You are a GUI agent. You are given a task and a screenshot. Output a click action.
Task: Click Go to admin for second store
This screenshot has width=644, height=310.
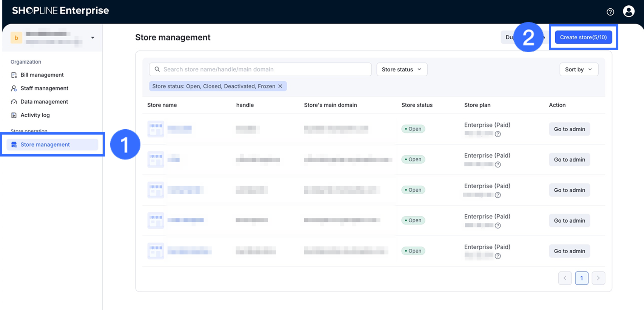point(569,160)
